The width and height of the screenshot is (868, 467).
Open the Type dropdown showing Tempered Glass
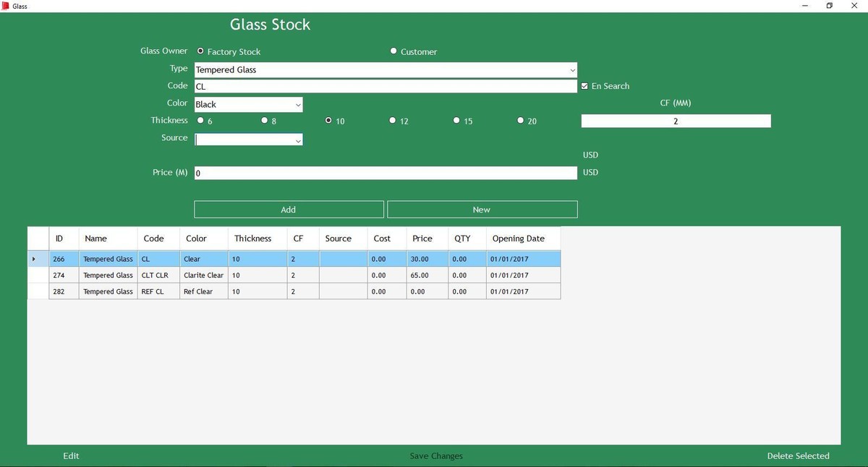[x=572, y=70]
